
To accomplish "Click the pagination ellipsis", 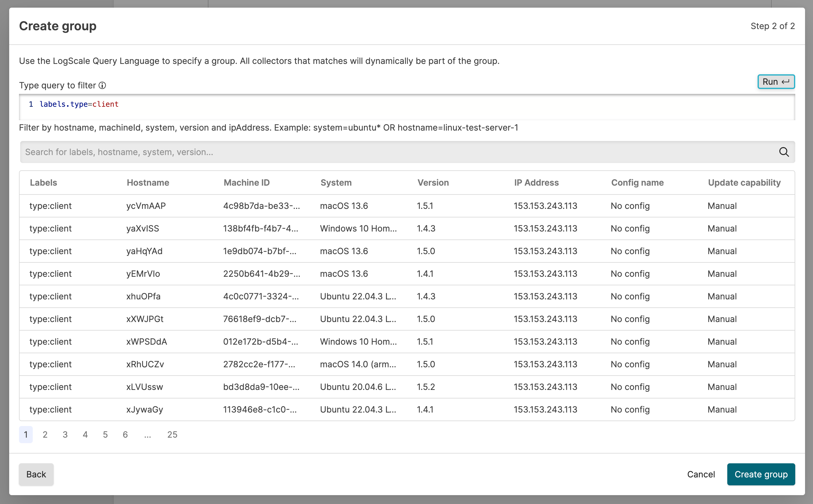I will click(148, 434).
